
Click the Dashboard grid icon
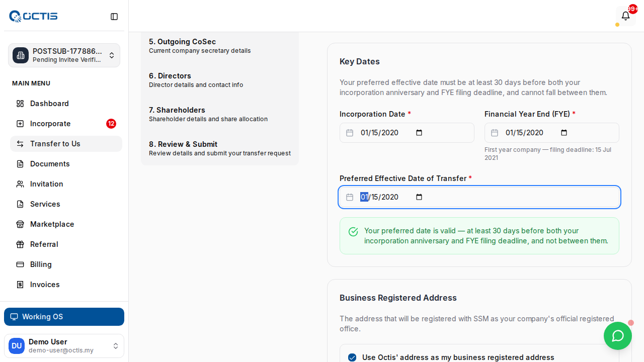point(20,104)
